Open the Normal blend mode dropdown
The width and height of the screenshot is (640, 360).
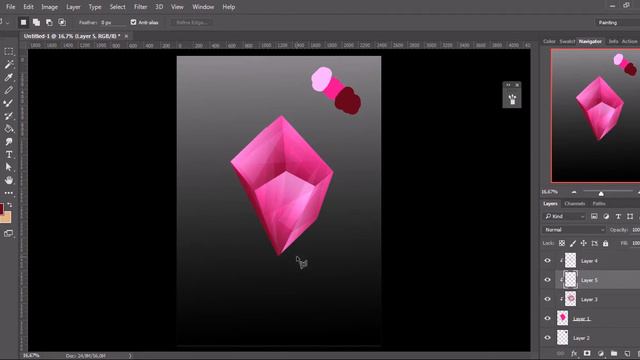tap(574, 230)
